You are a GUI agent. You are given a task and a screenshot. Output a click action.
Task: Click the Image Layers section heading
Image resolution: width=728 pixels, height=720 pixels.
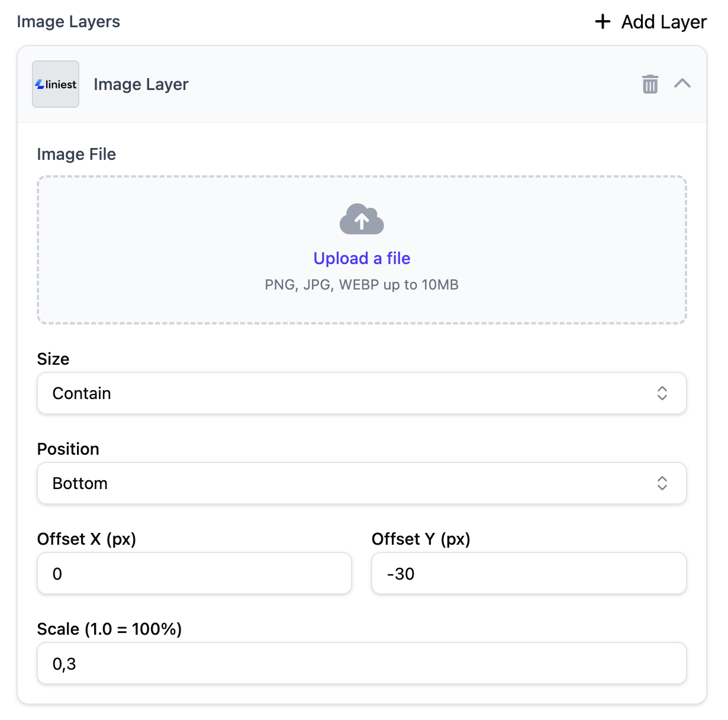[68, 22]
